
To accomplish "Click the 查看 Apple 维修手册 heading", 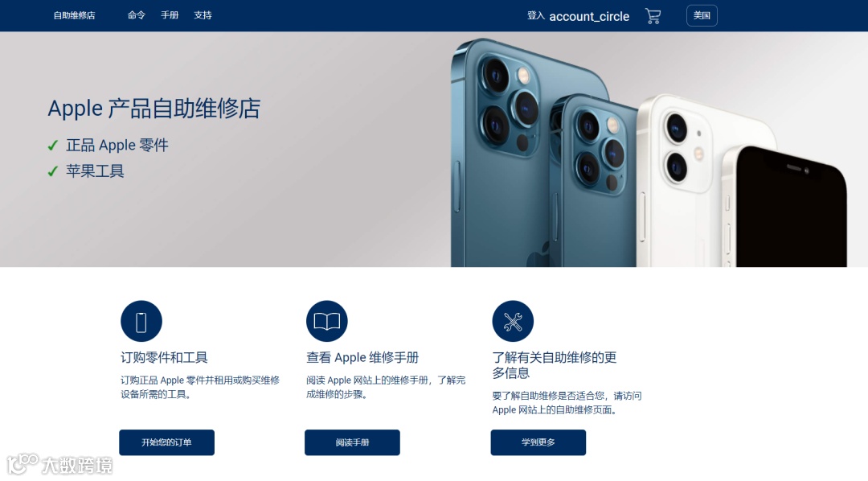I will pyautogui.click(x=362, y=357).
